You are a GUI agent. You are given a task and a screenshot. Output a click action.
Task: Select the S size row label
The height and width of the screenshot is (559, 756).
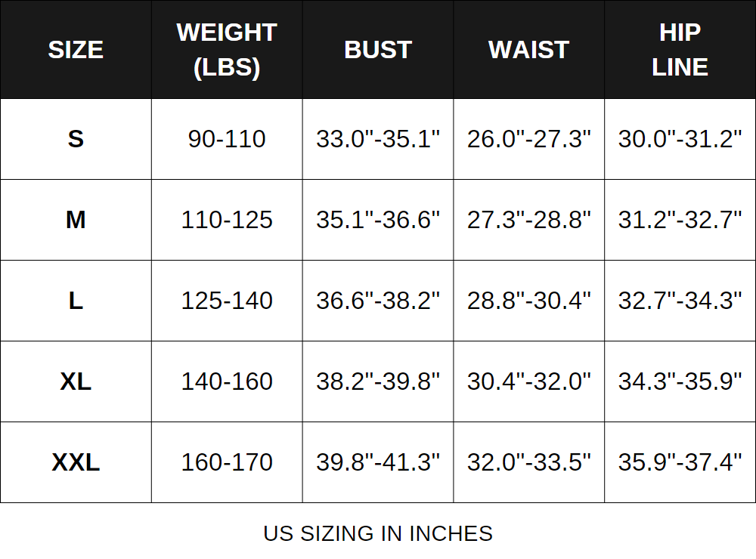click(76, 139)
